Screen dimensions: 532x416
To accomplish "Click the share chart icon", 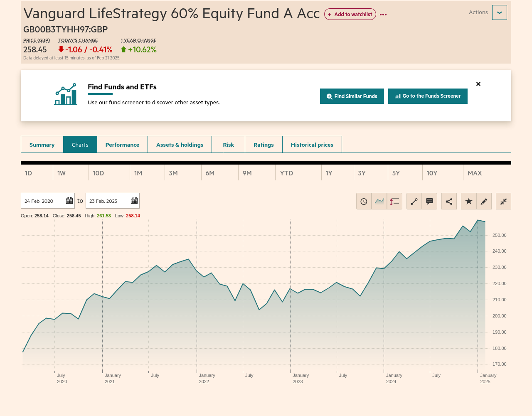I will coord(449,201).
